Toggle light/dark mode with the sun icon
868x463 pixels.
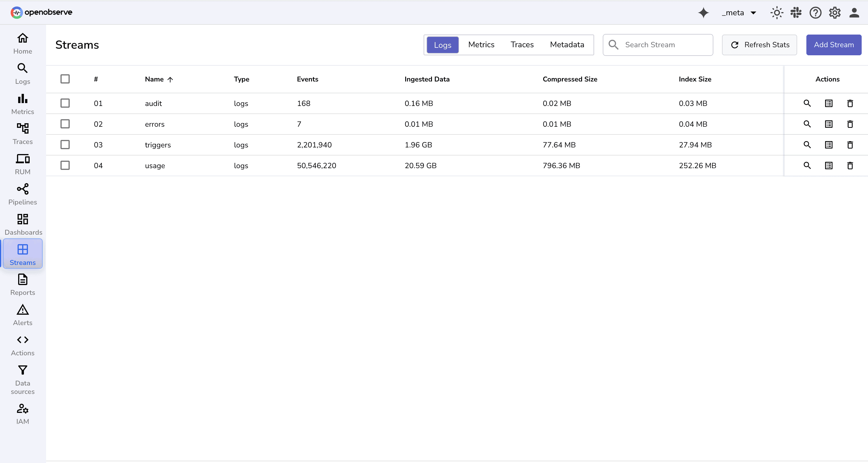coord(776,12)
